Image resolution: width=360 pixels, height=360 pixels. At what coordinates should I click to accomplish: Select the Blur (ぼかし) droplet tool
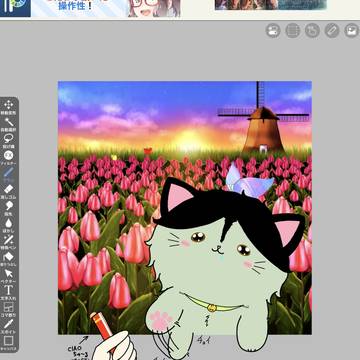pyautogui.click(x=8, y=225)
